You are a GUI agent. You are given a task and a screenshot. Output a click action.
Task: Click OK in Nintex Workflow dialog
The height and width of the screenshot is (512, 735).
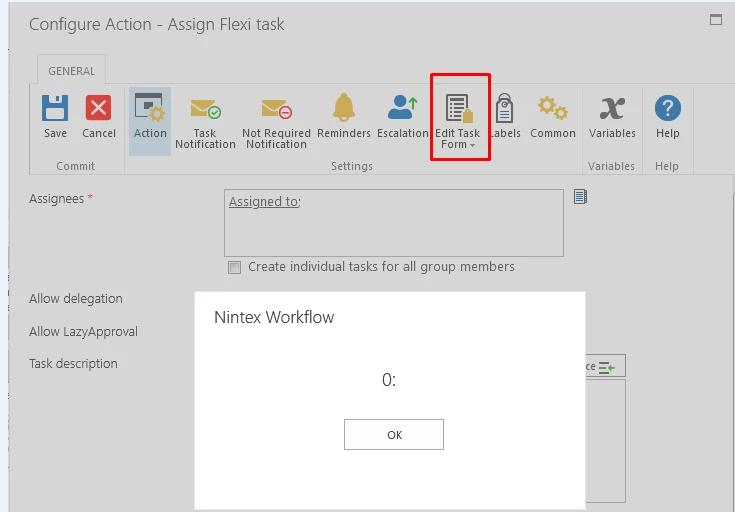point(394,435)
